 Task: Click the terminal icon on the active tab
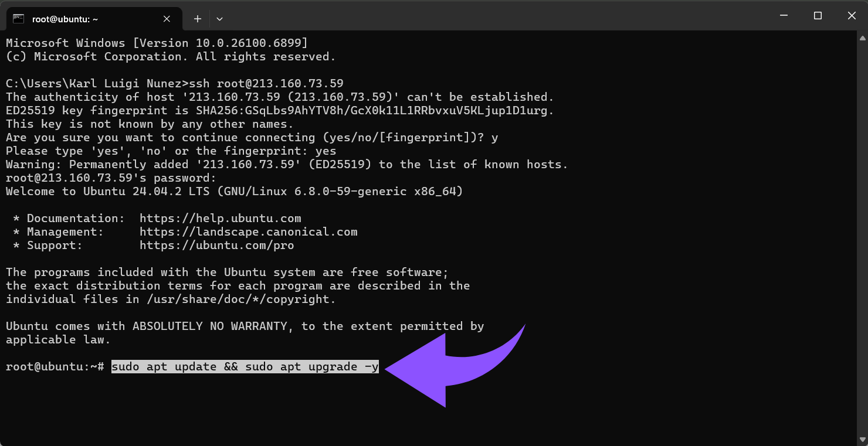tap(19, 18)
